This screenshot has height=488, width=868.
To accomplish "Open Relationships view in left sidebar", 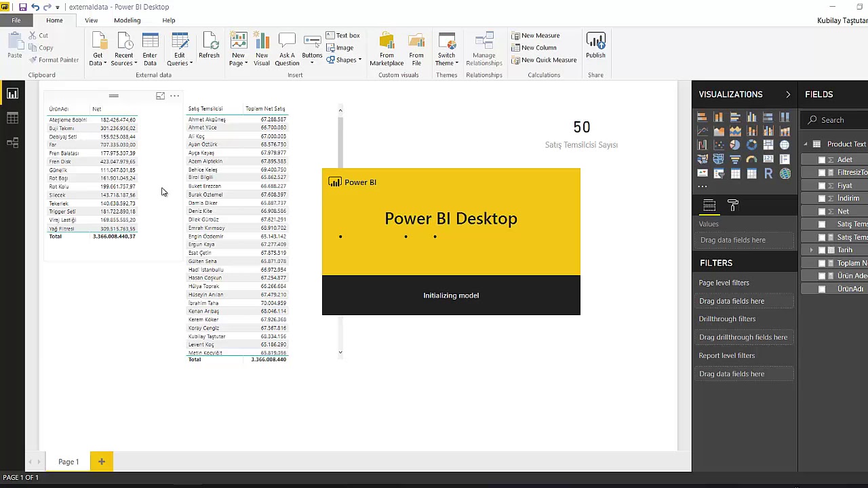I will (x=12, y=143).
